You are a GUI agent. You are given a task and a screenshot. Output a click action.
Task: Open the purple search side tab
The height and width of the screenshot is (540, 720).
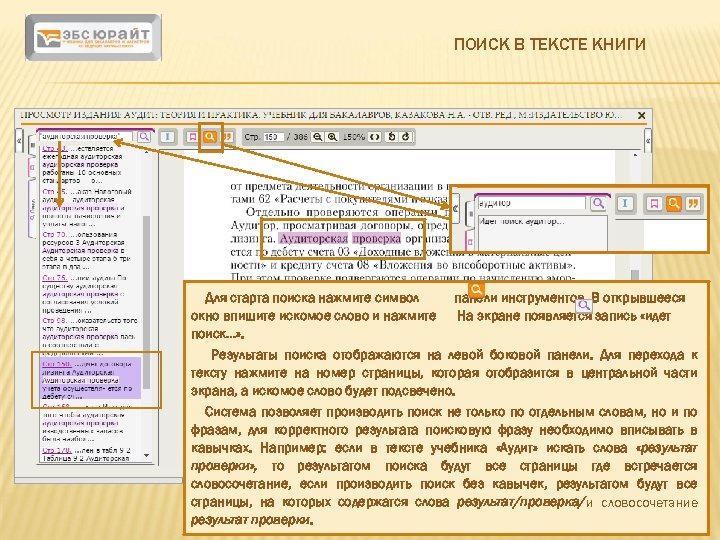[x=32, y=209]
